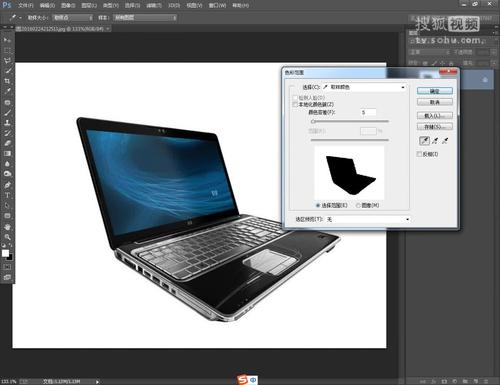Viewport: 500px width, 385px height.
Task: Select the Rectangular Marquee tool
Action: [7, 50]
